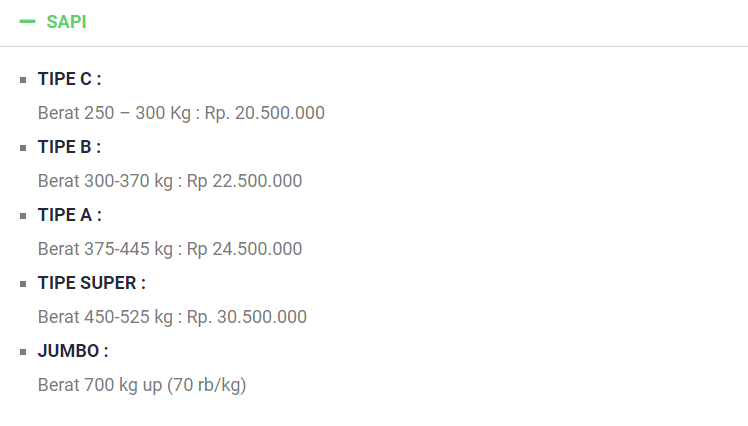Click the Rp 24.500.000 price text
This screenshot has width=748, height=426.
244,249
